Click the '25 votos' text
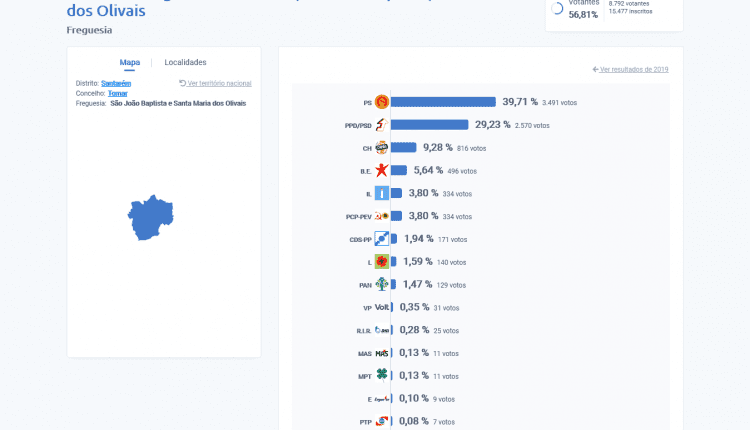The image size is (750, 430). [446, 331]
